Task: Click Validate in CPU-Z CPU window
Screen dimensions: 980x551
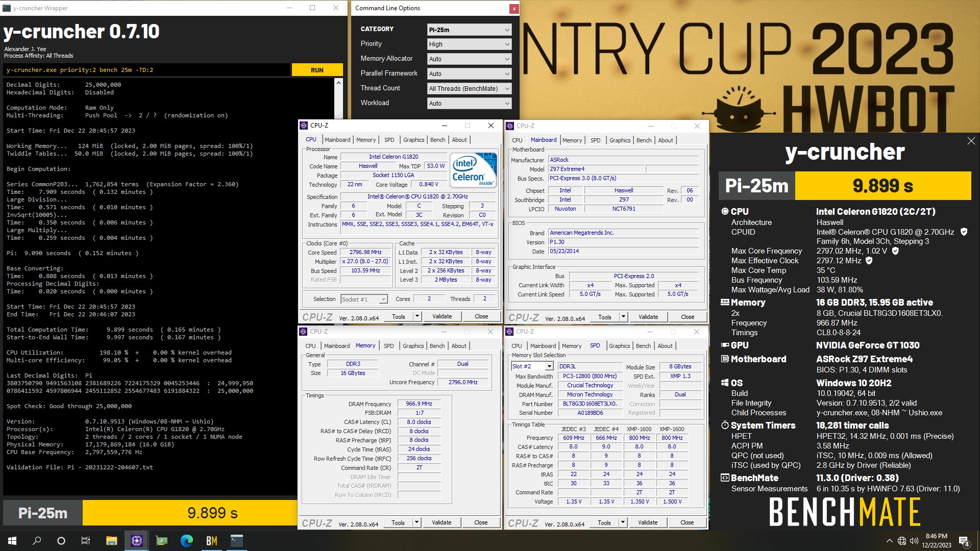Action: (442, 316)
